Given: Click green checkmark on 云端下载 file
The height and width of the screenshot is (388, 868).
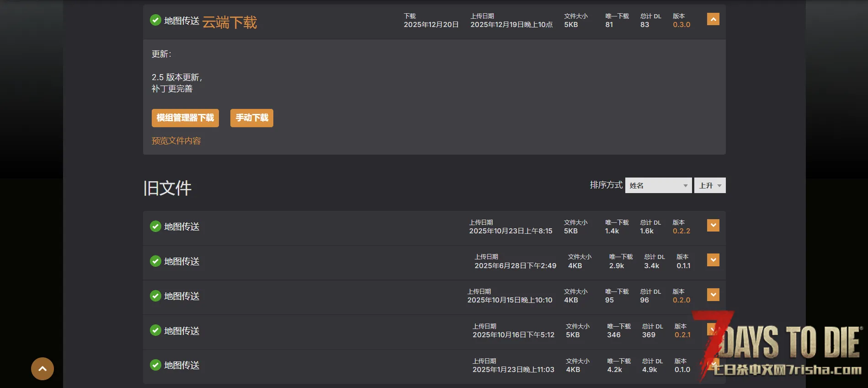Looking at the screenshot, I should 155,20.
